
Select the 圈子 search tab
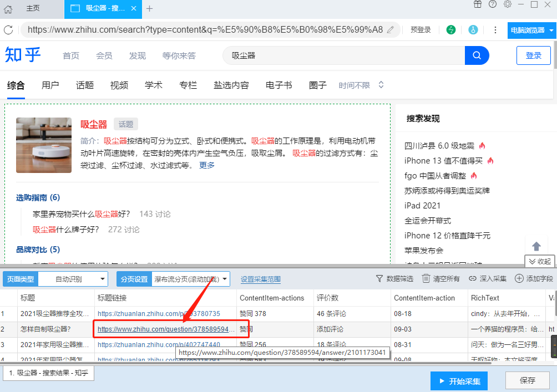(x=317, y=85)
